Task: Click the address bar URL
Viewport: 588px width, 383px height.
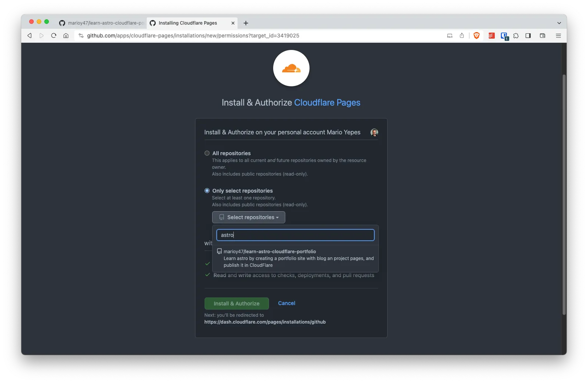Action: [193, 36]
